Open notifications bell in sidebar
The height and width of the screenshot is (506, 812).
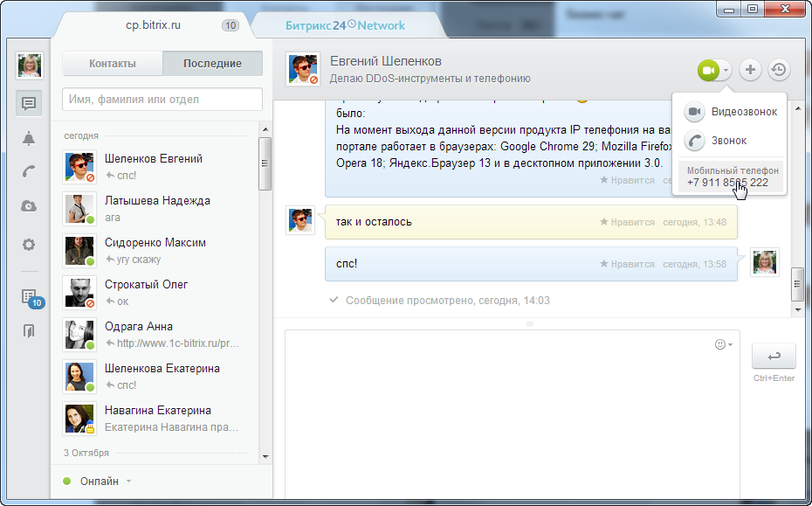[29, 138]
